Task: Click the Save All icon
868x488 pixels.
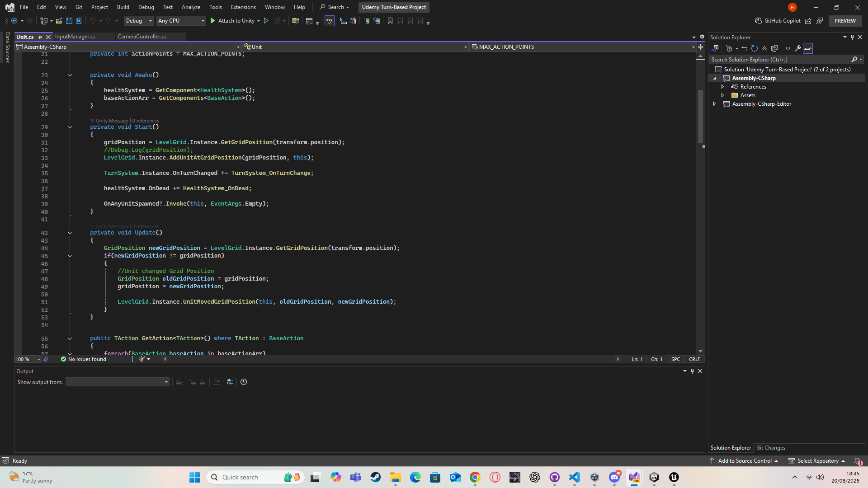Action: (x=79, y=21)
